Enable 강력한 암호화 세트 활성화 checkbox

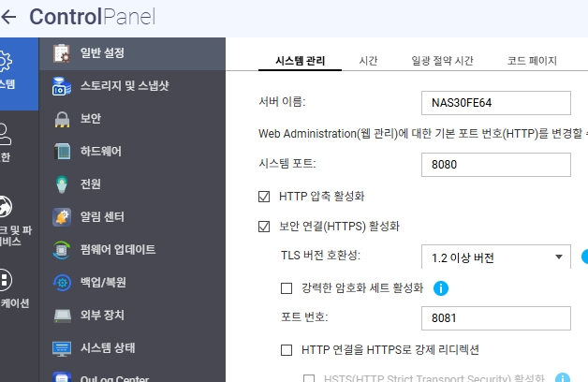point(287,287)
